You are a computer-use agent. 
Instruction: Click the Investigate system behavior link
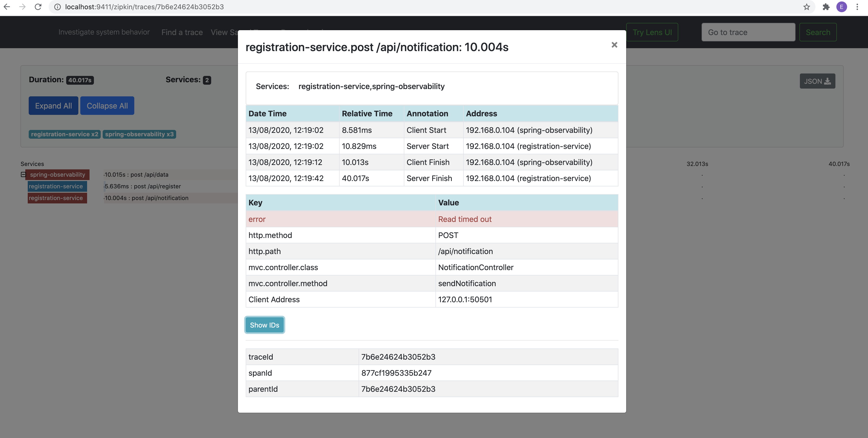104,32
